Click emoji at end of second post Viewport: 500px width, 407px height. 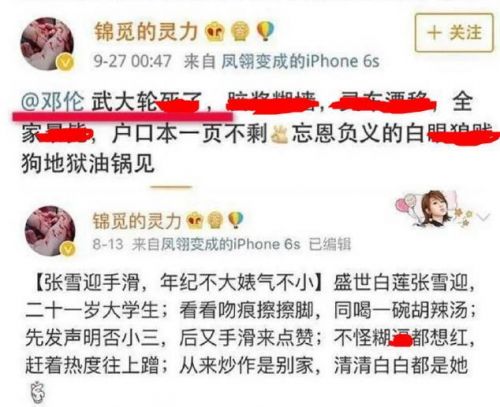coord(37,393)
